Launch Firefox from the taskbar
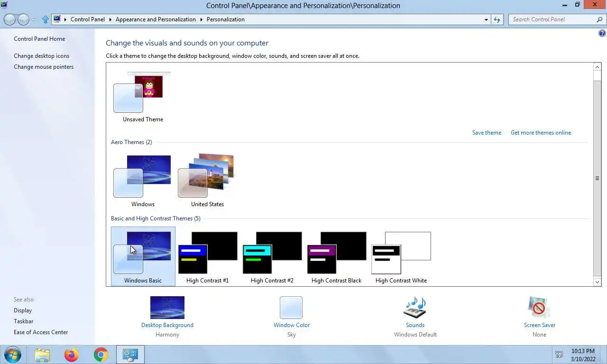This screenshot has height=364, width=607. tap(72, 355)
